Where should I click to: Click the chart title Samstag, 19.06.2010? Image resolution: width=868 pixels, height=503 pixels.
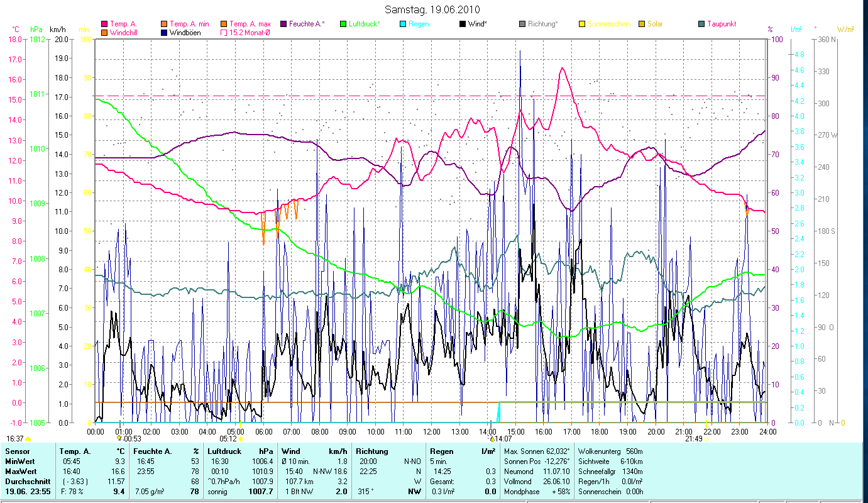pyautogui.click(x=434, y=9)
